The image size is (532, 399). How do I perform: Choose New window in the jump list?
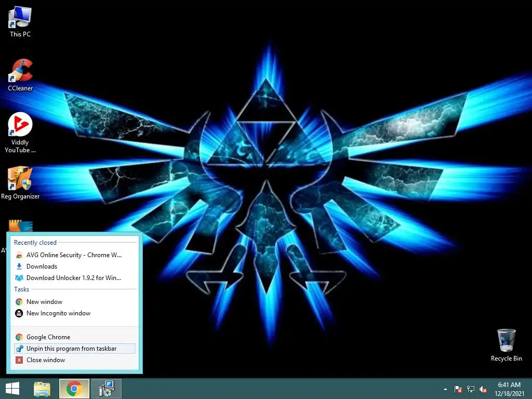tap(75, 302)
